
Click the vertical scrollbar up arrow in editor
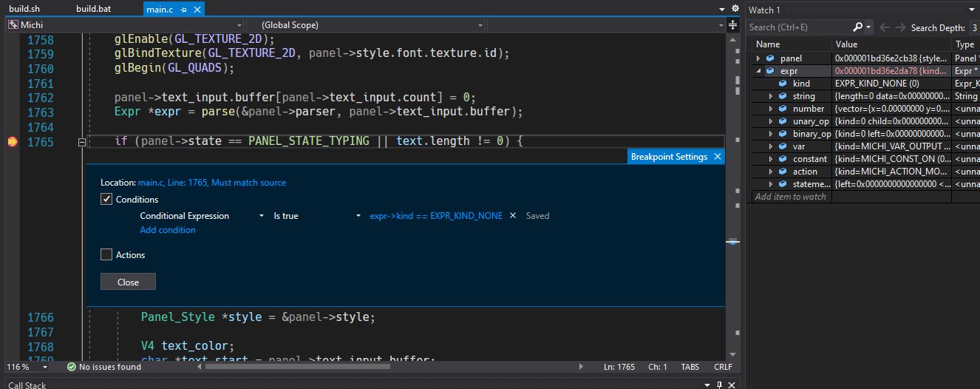(x=733, y=38)
